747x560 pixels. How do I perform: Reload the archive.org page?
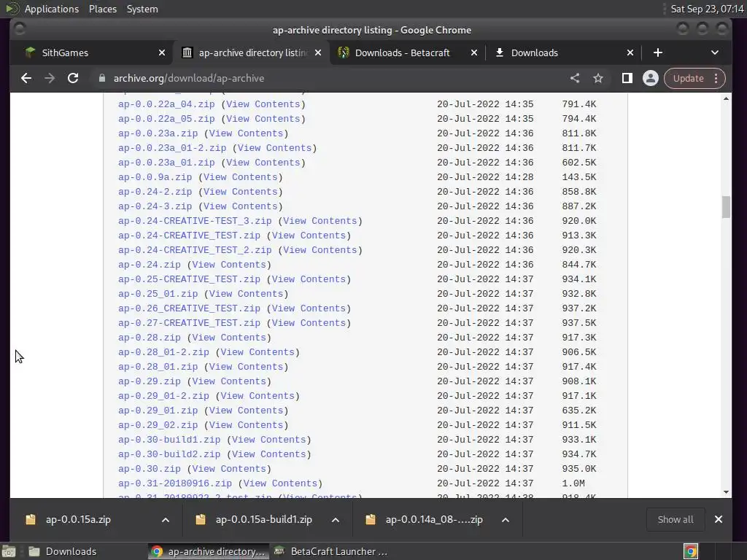(73, 78)
